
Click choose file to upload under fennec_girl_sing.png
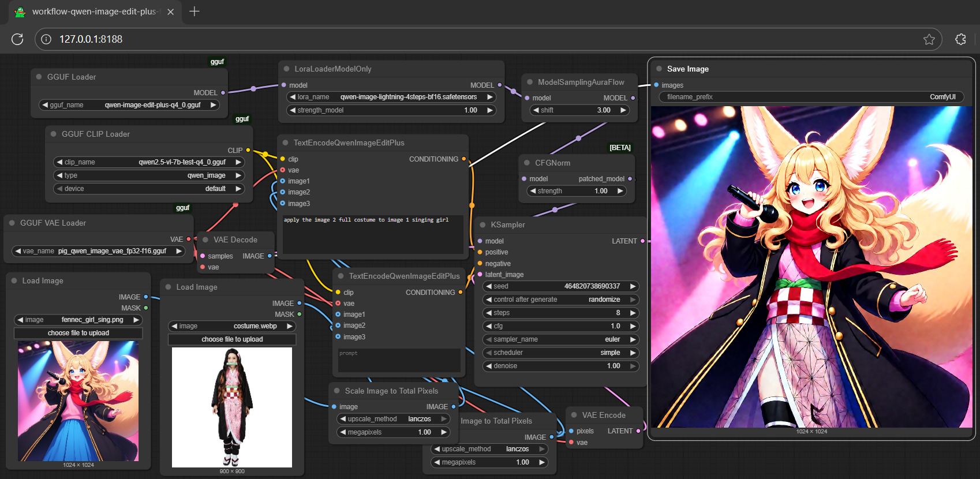point(78,333)
